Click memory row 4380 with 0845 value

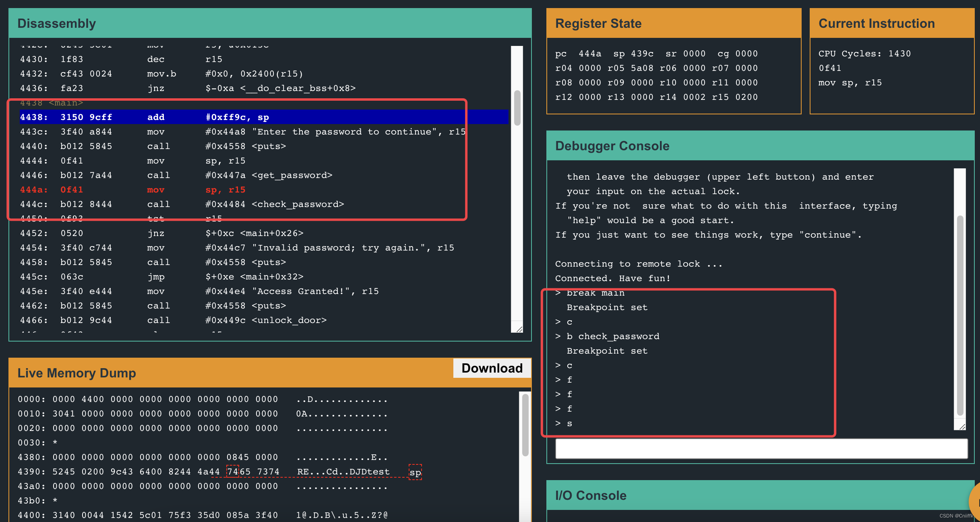[203, 457]
